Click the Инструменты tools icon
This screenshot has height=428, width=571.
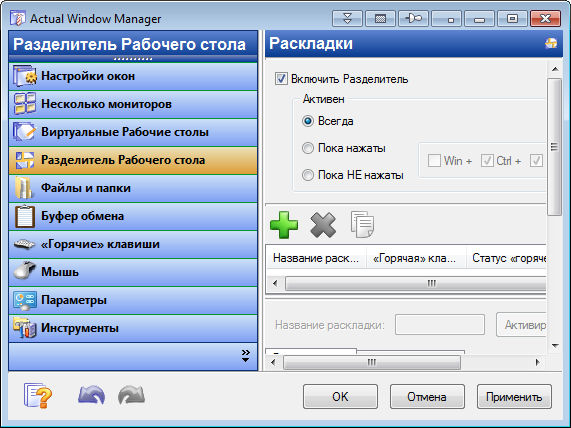(x=25, y=328)
